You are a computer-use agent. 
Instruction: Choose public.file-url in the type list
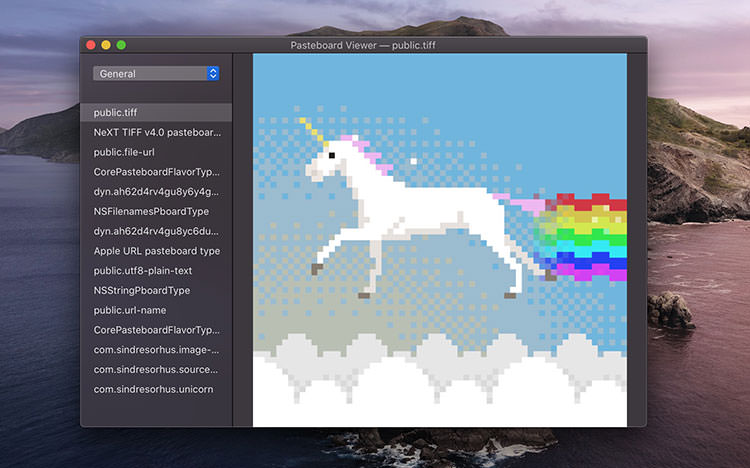(x=156, y=152)
